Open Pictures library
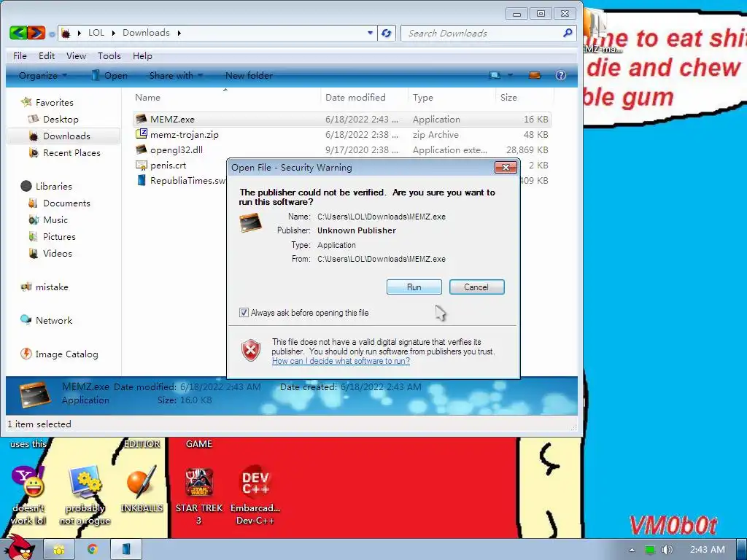The width and height of the screenshot is (747, 560). (59, 237)
